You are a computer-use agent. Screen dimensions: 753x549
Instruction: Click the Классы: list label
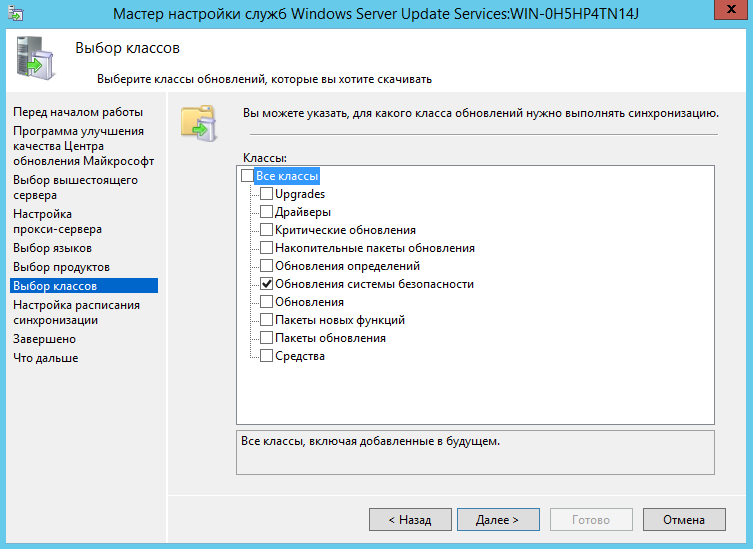click(x=265, y=158)
